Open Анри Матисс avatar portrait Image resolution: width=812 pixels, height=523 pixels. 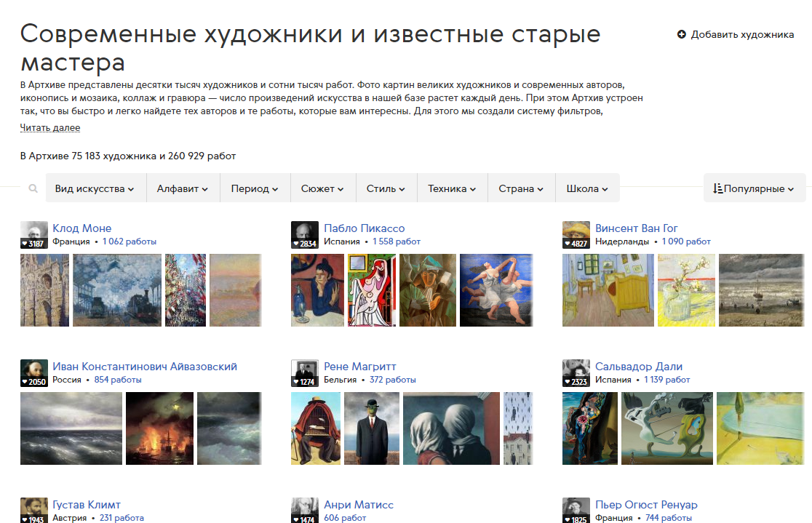click(x=304, y=511)
